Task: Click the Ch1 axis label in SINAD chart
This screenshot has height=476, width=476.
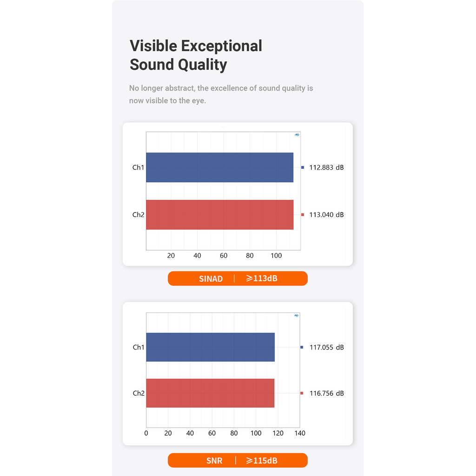Action: click(x=138, y=167)
